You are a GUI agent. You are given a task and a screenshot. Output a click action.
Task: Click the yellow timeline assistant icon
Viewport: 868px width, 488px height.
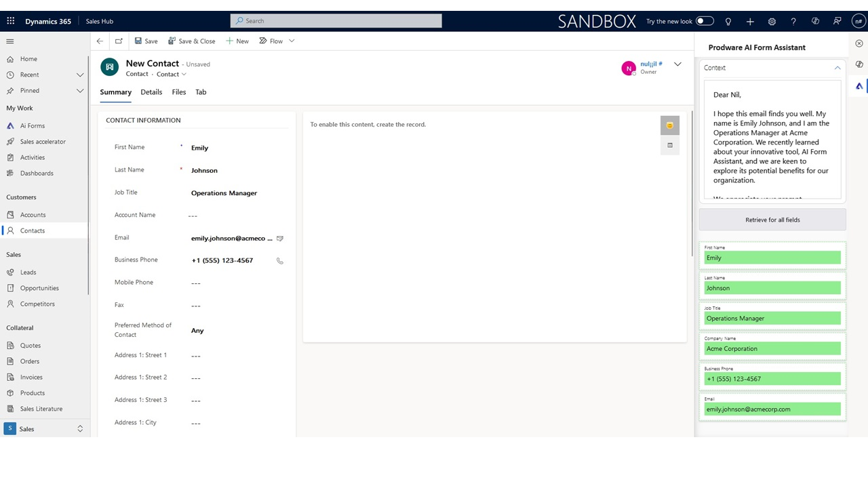click(x=670, y=125)
